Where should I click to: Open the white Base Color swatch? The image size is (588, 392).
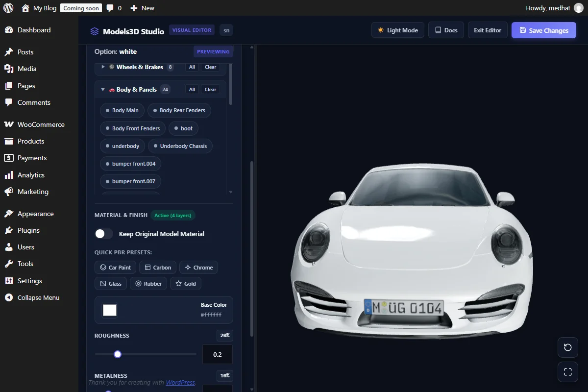[x=110, y=310]
